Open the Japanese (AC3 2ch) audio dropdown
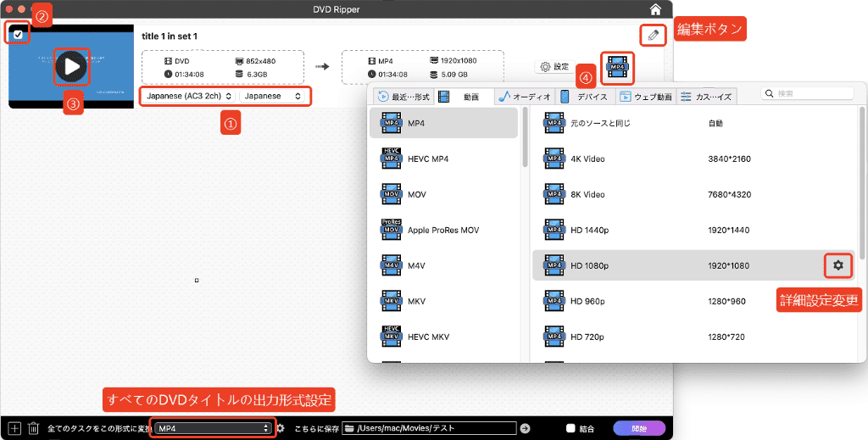The height and width of the screenshot is (440, 868). point(188,96)
